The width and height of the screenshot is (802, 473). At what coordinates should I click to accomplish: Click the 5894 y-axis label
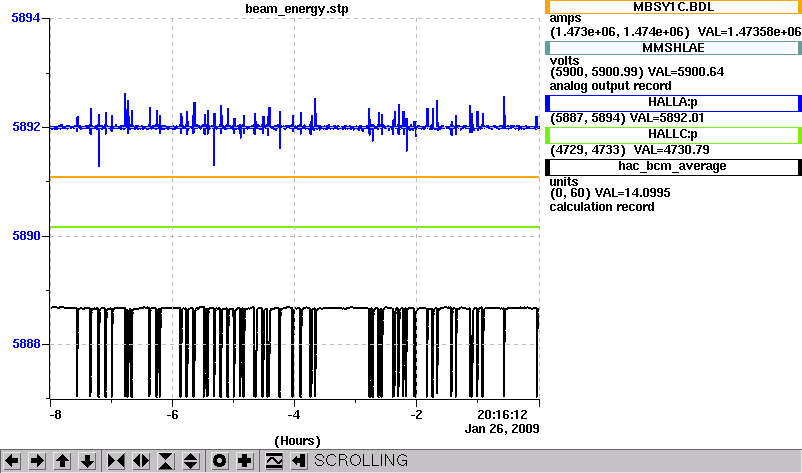(26, 18)
